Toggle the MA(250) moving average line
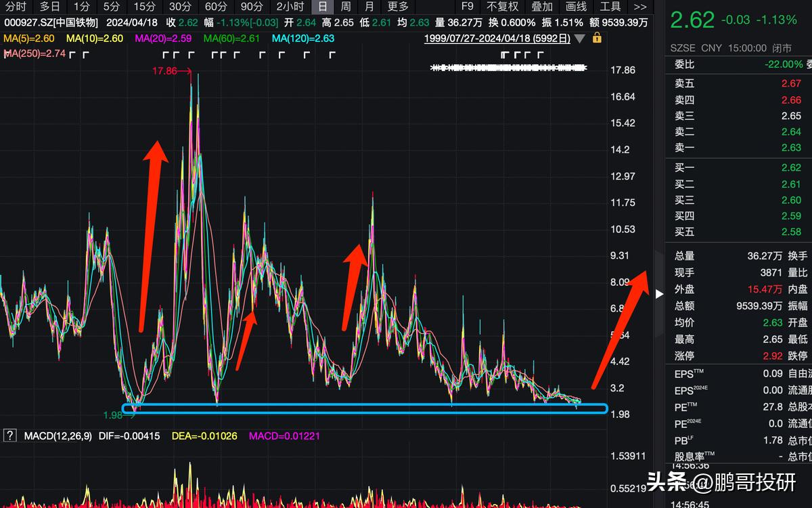 pos(34,54)
